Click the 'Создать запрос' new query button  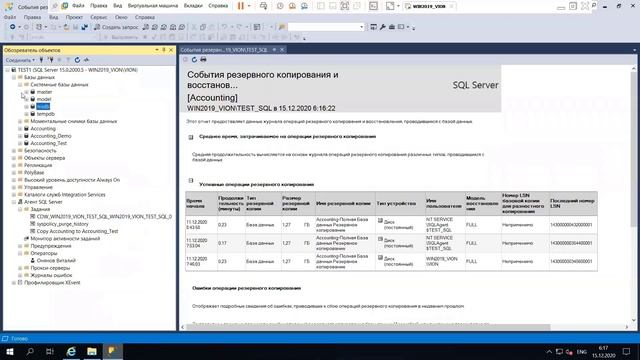116,27
